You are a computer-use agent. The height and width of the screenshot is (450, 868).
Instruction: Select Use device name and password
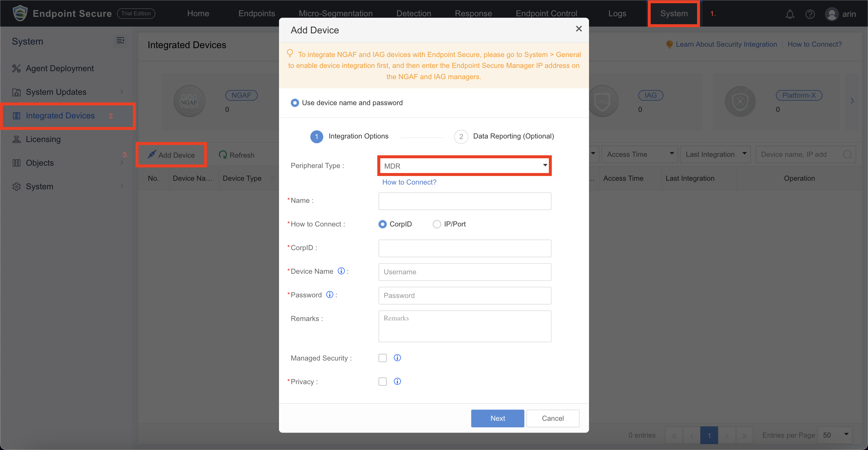coord(295,103)
